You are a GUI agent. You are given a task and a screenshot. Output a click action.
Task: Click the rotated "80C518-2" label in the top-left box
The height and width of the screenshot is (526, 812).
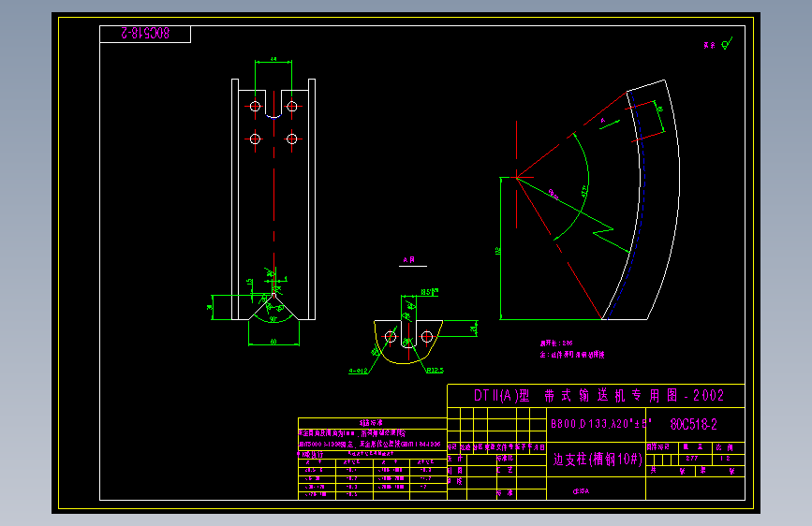tap(145, 33)
